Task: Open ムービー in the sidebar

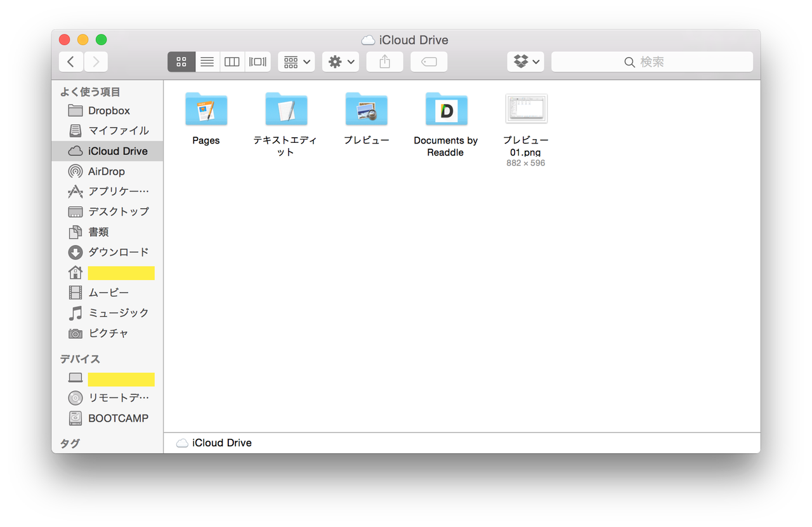Action: coord(108,293)
